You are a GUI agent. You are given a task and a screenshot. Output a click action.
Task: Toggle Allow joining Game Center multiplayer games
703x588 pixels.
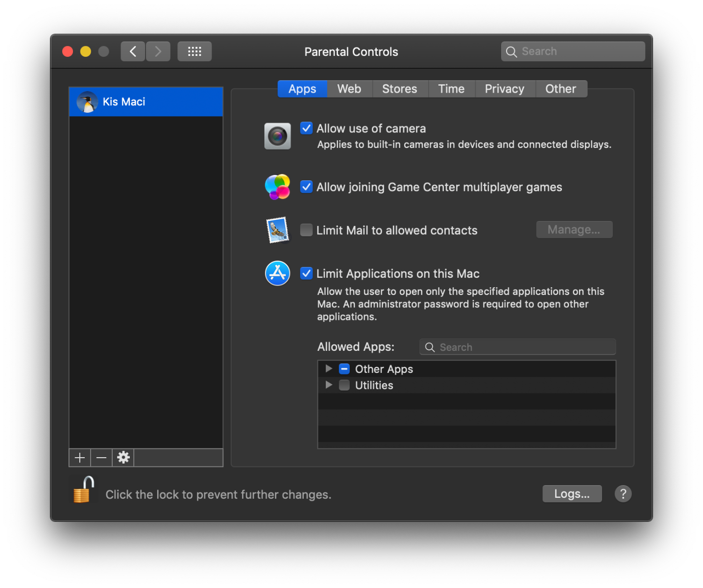point(306,187)
